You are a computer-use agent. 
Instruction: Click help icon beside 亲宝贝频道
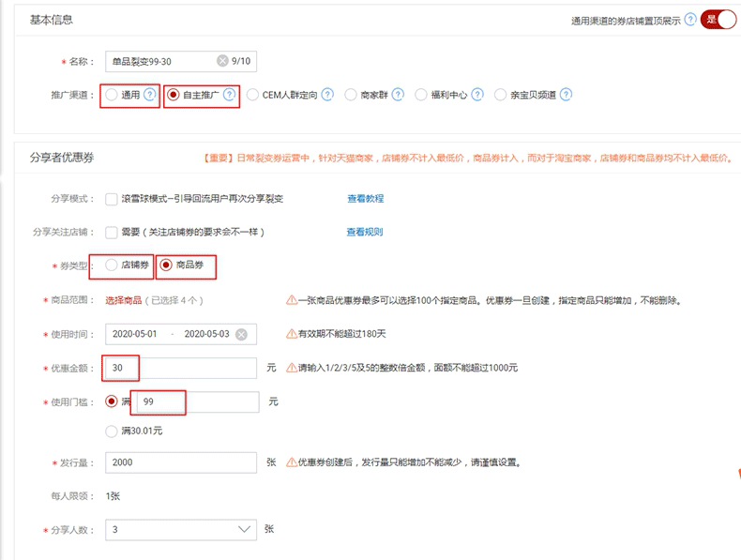tap(566, 95)
